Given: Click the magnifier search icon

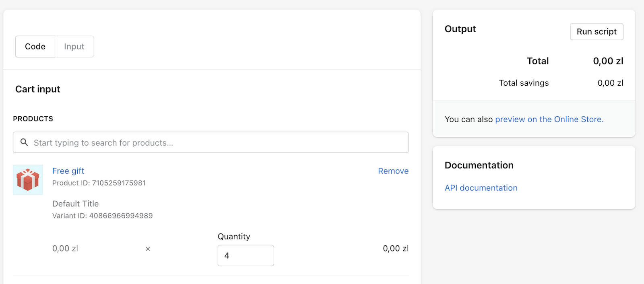Looking at the screenshot, I should pyautogui.click(x=24, y=142).
